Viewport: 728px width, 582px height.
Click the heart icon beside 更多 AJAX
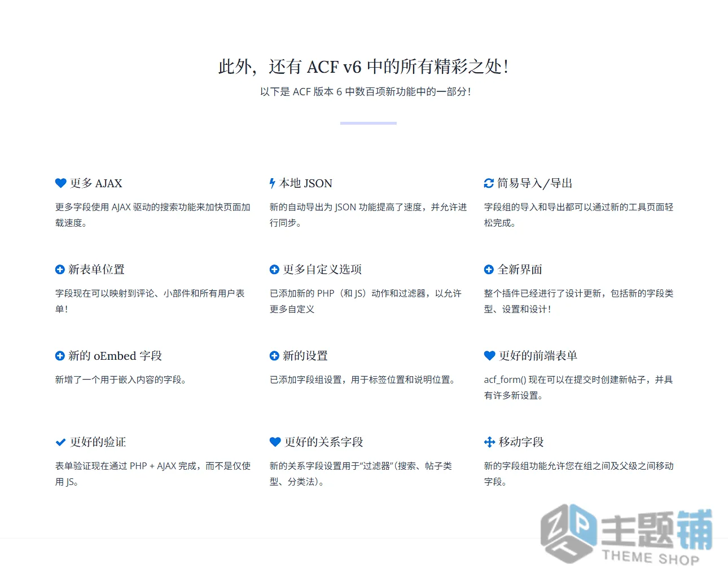(61, 183)
